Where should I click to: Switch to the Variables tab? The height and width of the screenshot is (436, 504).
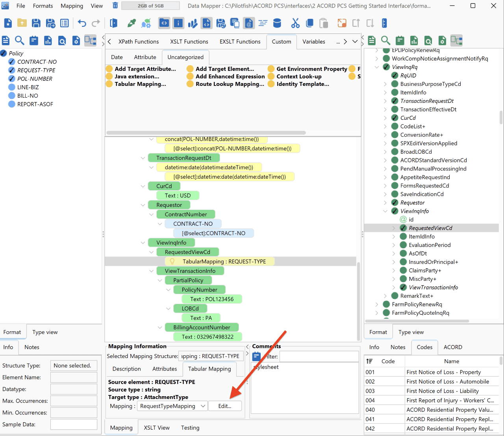(314, 42)
